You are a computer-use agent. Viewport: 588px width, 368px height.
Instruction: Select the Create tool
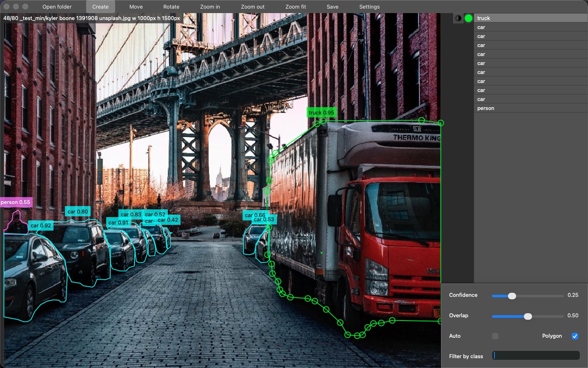pyautogui.click(x=100, y=7)
